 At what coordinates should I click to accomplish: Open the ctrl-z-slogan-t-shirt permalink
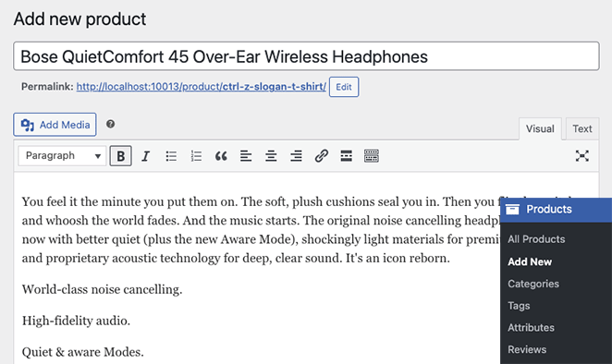[x=201, y=87]
